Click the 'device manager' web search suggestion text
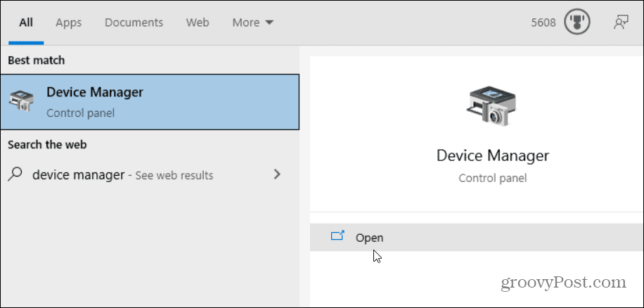The height and width of the screenshot is (308, 644). [x=78, y=174]
